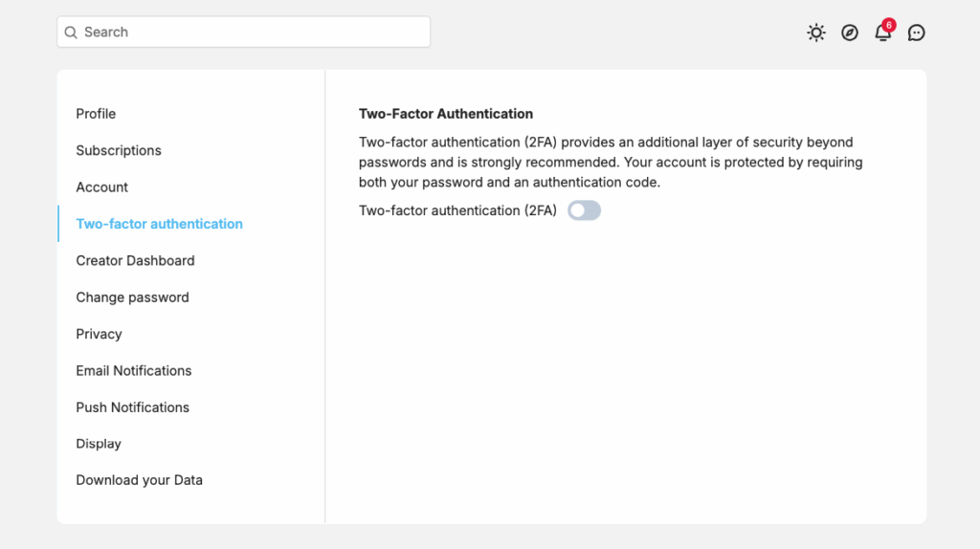The width and height of the screenshot is (980, 549).
Task: Select Two-factor authentication in sidebar
Action: coord(160,224)
